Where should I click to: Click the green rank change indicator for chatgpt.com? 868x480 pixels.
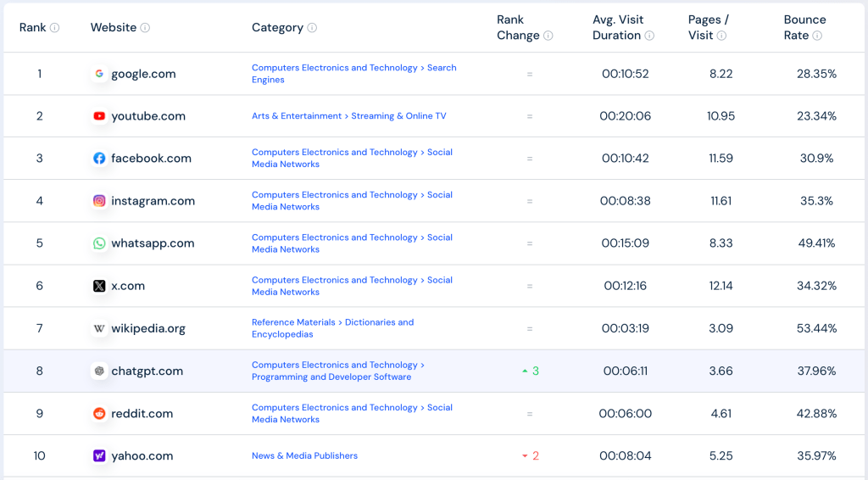click(531, 371)
